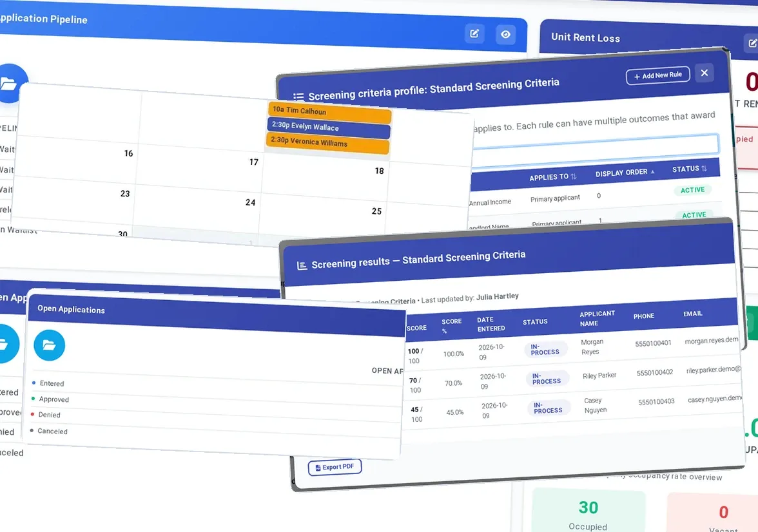Open the 2:30p Evelyn Wallace calendar event
This screenshot has width=758, height=532.
[328, 128]
